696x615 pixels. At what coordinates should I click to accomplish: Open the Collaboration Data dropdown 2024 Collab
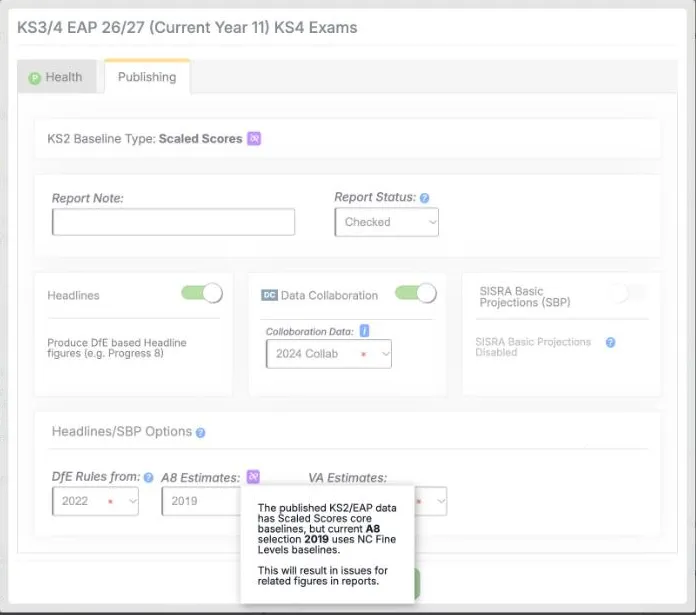click(x=329, y=354)
